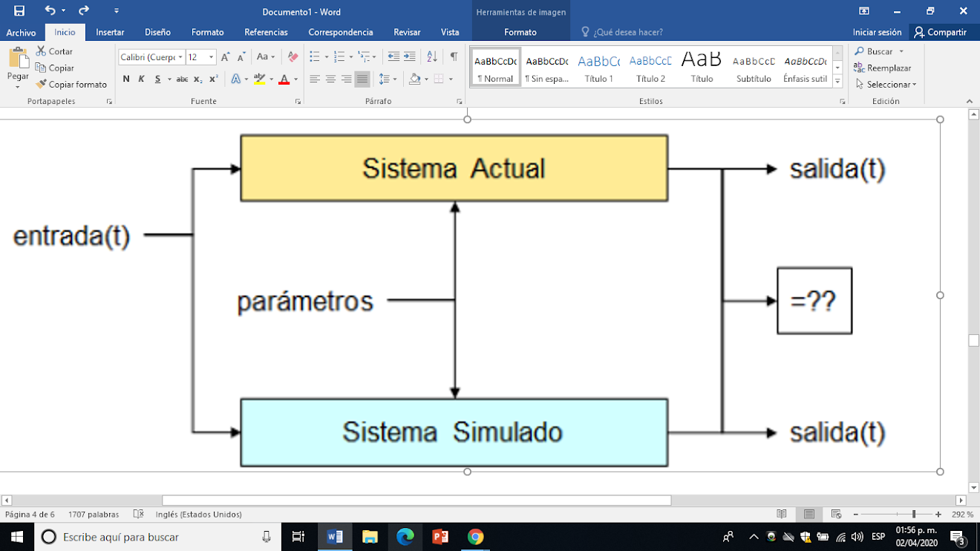Screen dimensions: 980x551
Task: Select the borders grid icon in Párrafo
Action: pyautogui.click(x=437, y=79)
